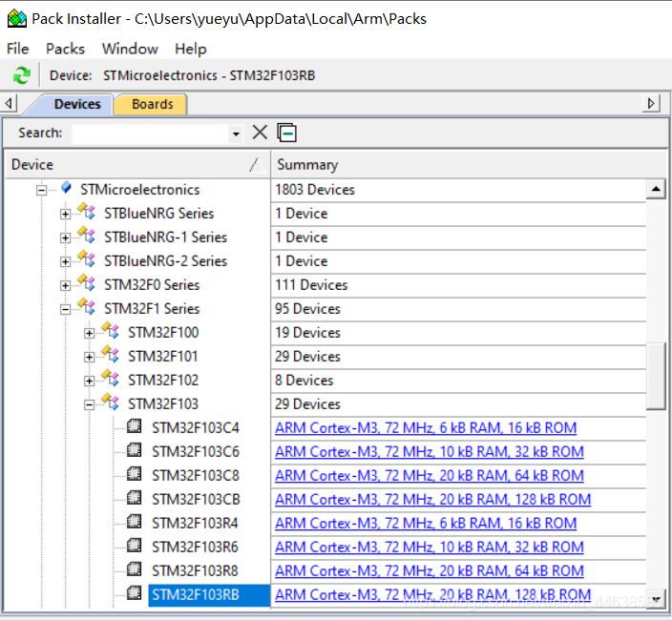The height and width of the screenshot is (620, 672).
Task: Click the chip icon beside STM32F103R6
Action: pos(135,545)
